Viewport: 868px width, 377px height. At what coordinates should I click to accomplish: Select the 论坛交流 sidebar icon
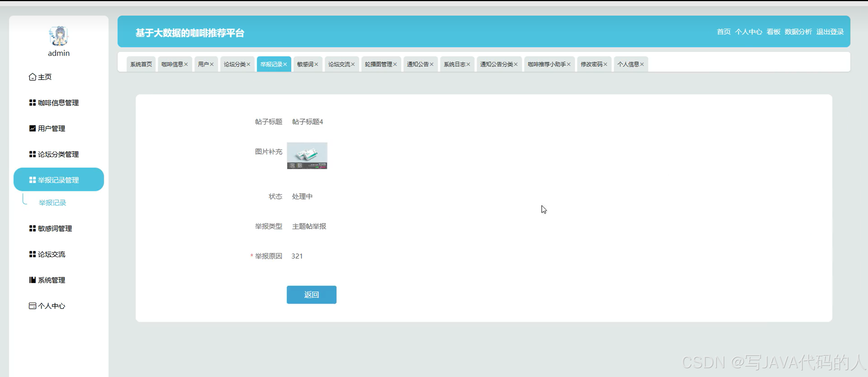(x=32, y=254)
